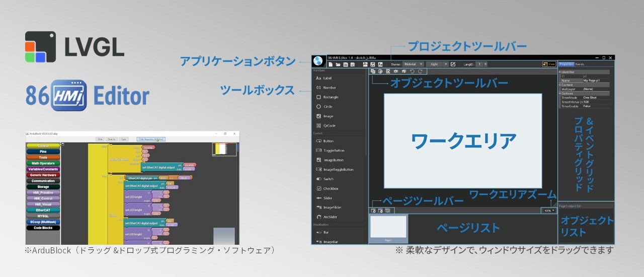
Task: Save the project with the floppy icon
Action: pos(346,64)
